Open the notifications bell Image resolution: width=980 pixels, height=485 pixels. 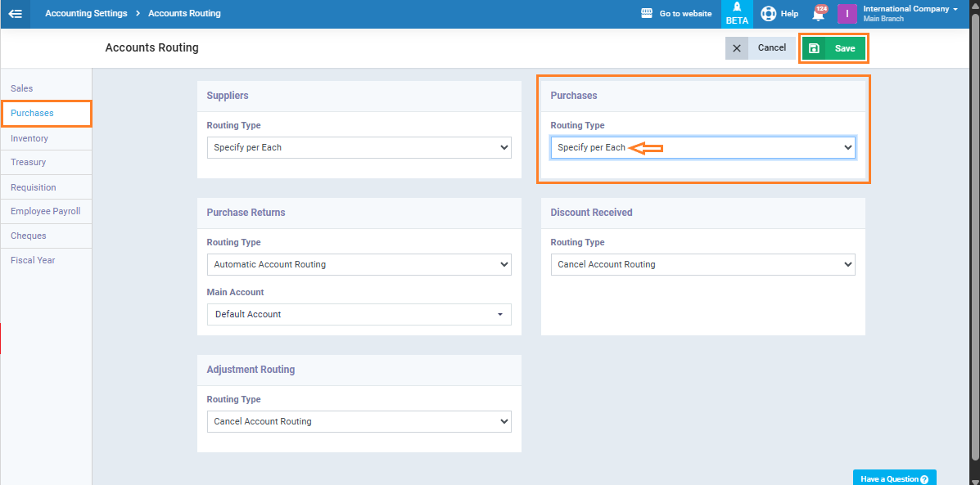[x=818, y=15]
